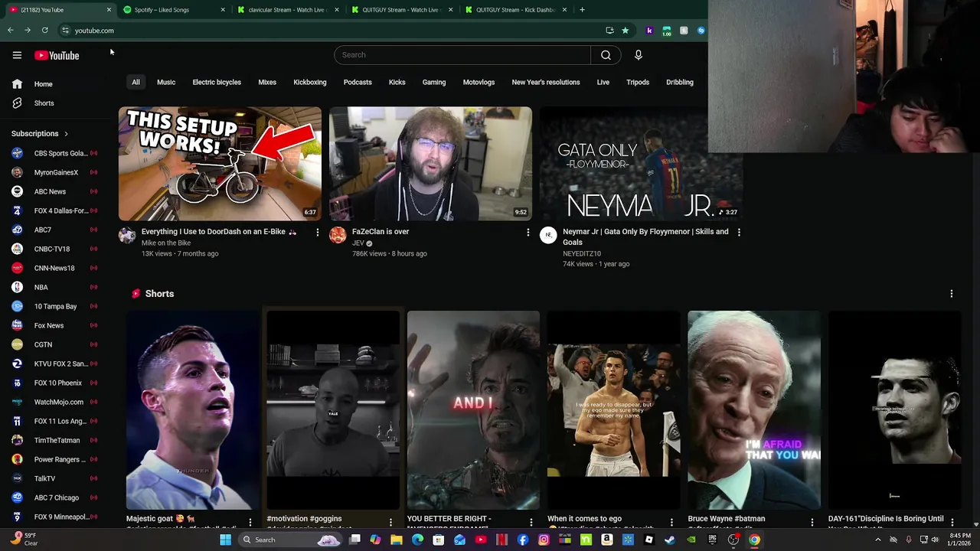Open the YouTube hamburger guide menu
Image resolution: width=980 pixels, height=551 pixels.
click(x=17, y=55)
